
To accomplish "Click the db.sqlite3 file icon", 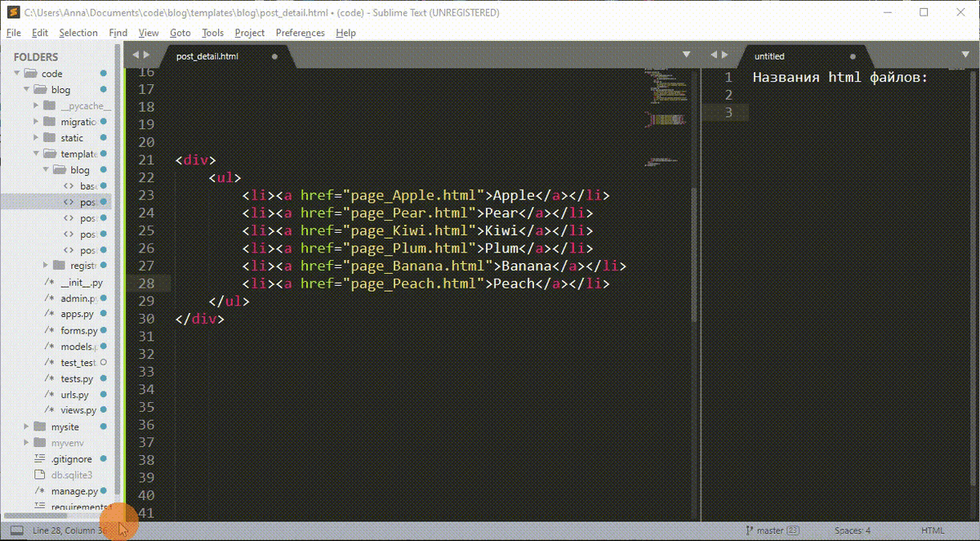I will click(x=41, y=475).
